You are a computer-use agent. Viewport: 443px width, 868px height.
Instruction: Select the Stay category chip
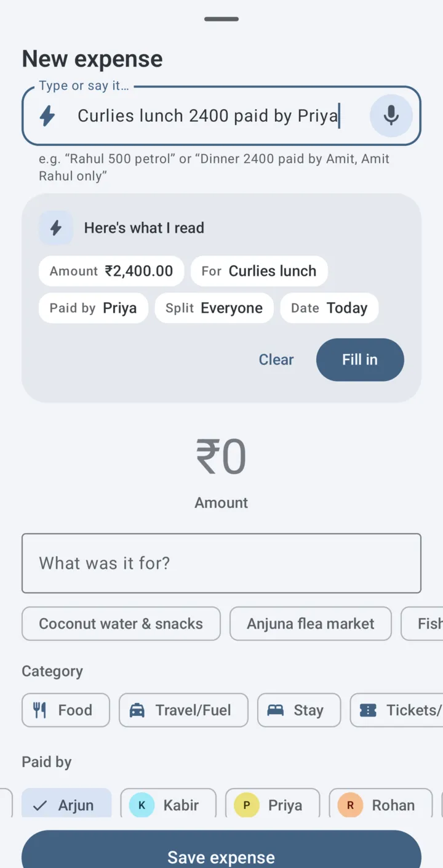[x=299, y=710]
